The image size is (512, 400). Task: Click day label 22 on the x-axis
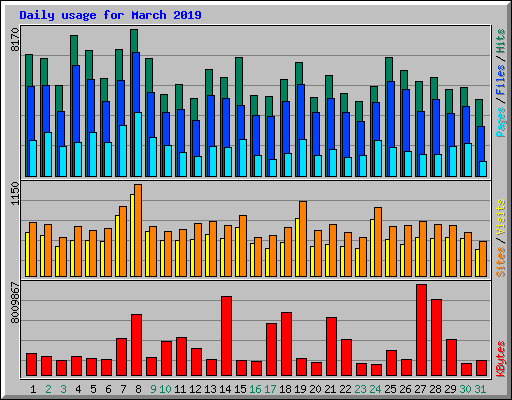[x=345, y=389]
